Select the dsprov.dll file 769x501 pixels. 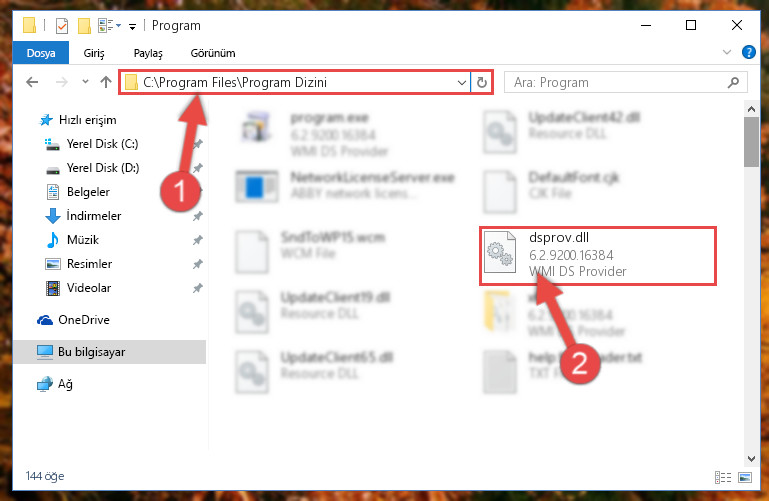[x=598, y=255]
